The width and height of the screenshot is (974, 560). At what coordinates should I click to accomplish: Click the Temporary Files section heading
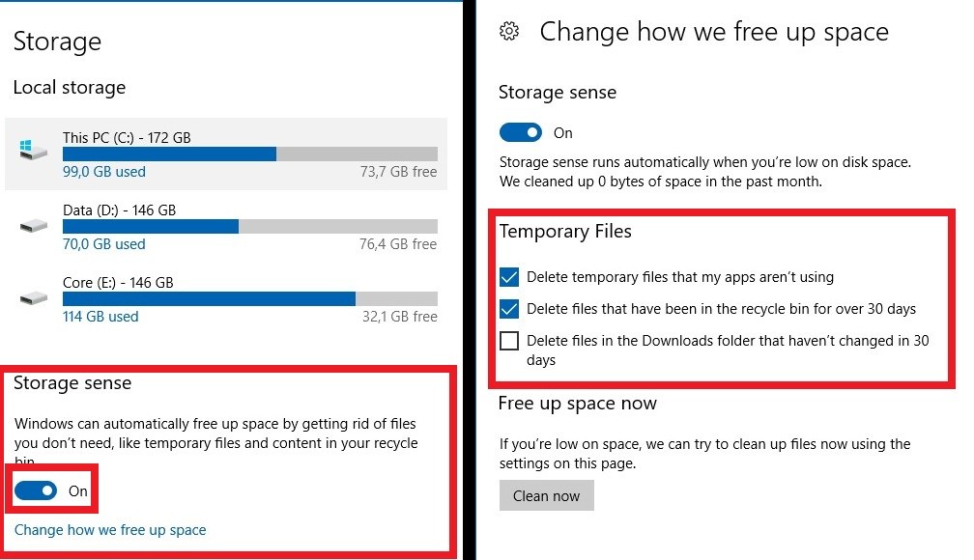[565, 231]
